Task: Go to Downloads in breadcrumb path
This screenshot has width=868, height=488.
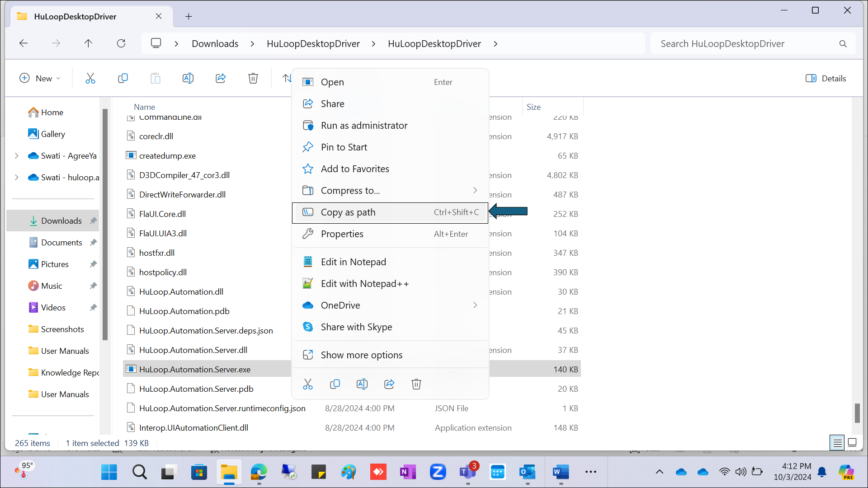Action: pos(215,44)
